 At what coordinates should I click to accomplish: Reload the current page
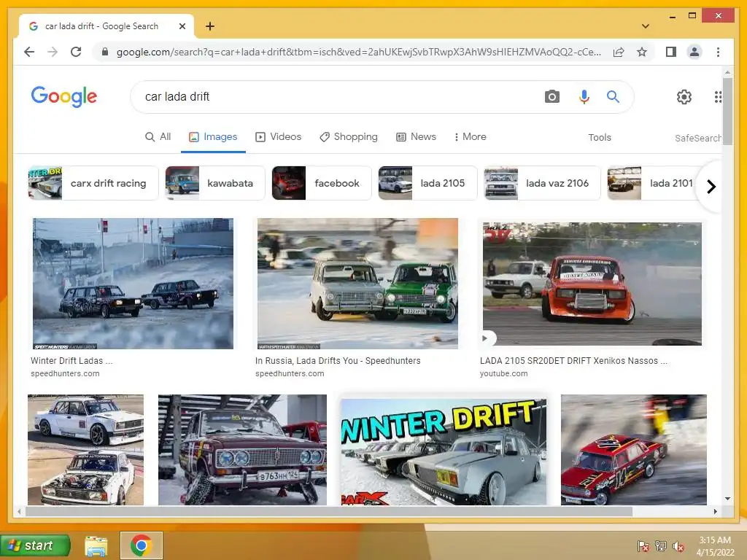point(76,52)
